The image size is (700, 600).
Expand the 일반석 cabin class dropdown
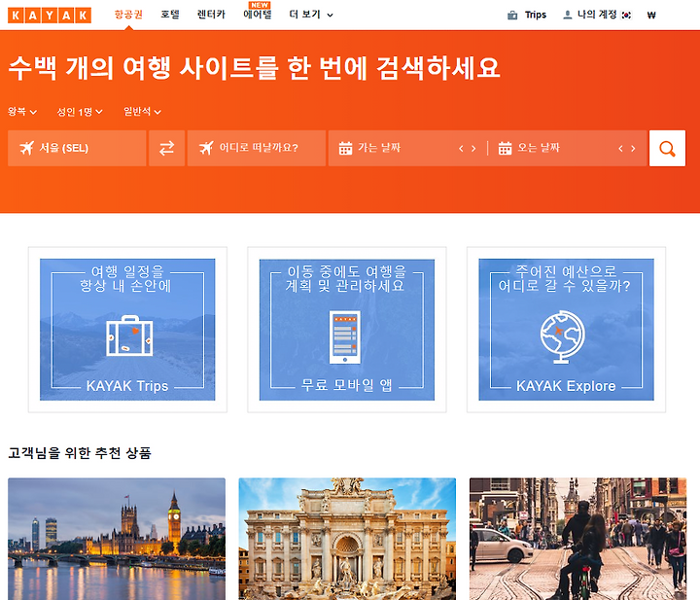142,111
